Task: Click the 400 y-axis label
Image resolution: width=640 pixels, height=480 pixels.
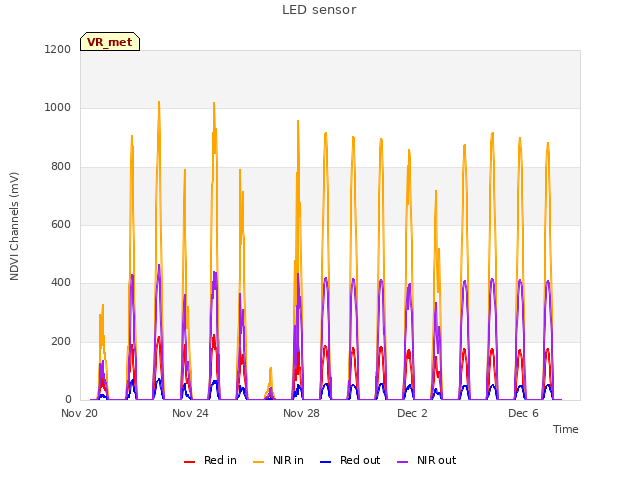Action: coord(61,282)
